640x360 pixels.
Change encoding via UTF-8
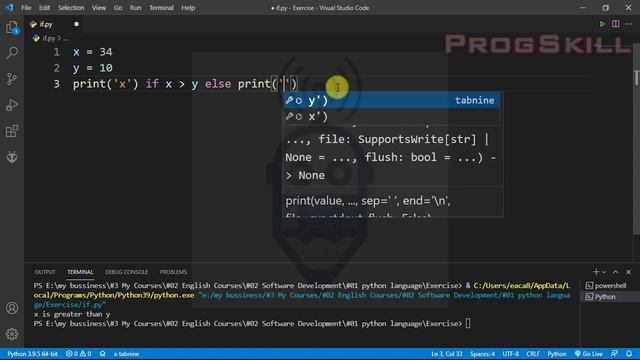coord(511,353)
